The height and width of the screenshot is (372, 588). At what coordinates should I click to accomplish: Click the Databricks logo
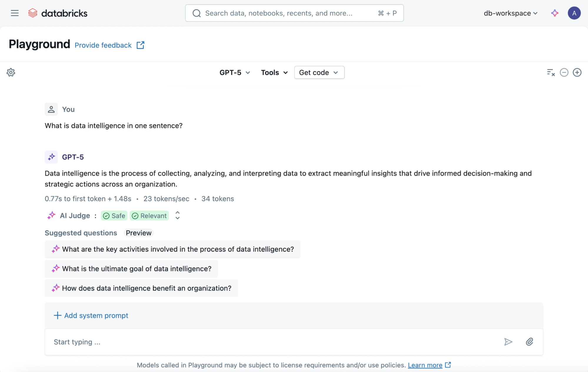(58, 13)
